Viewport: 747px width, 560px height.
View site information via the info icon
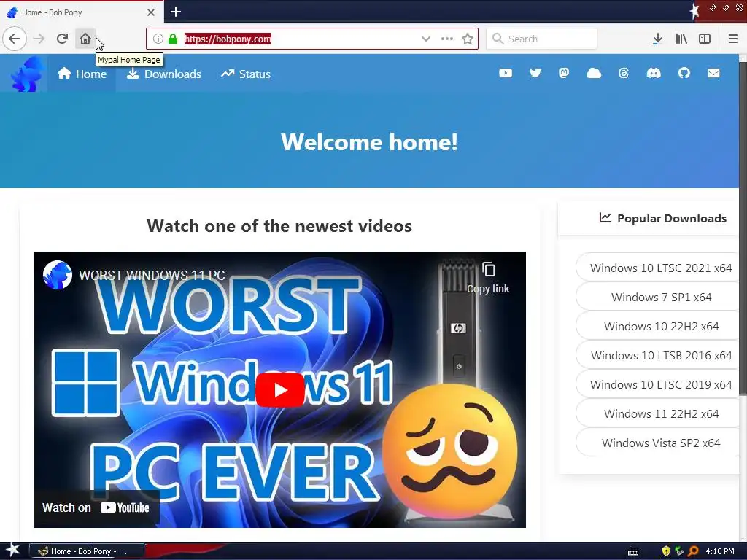click(158, 39)
